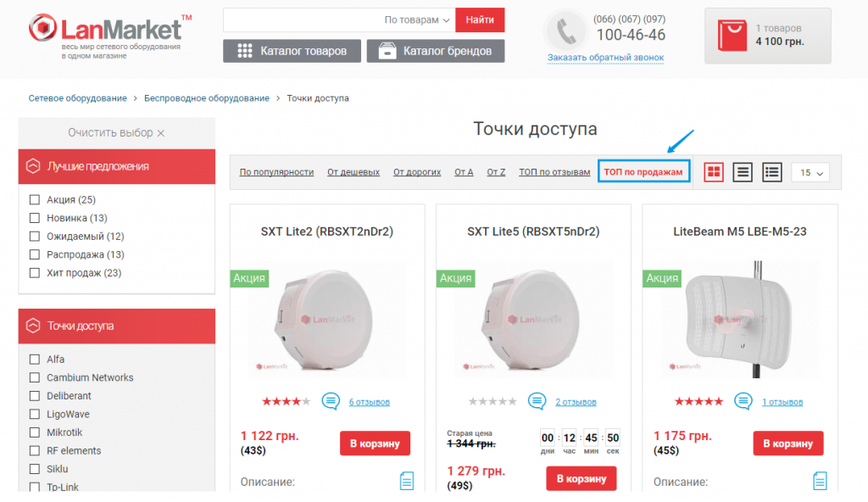Check the Mikrotik brand filter
Screen dimensions: 868x502
[34, 432]
